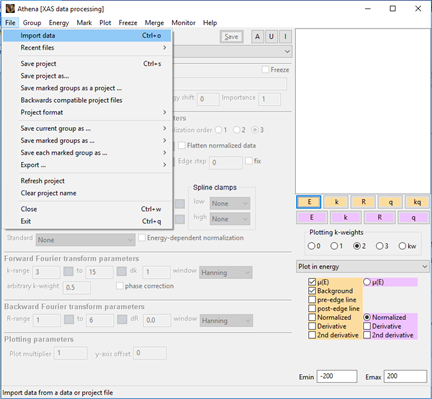Click the Emin input field

click(x=337, y=376)
